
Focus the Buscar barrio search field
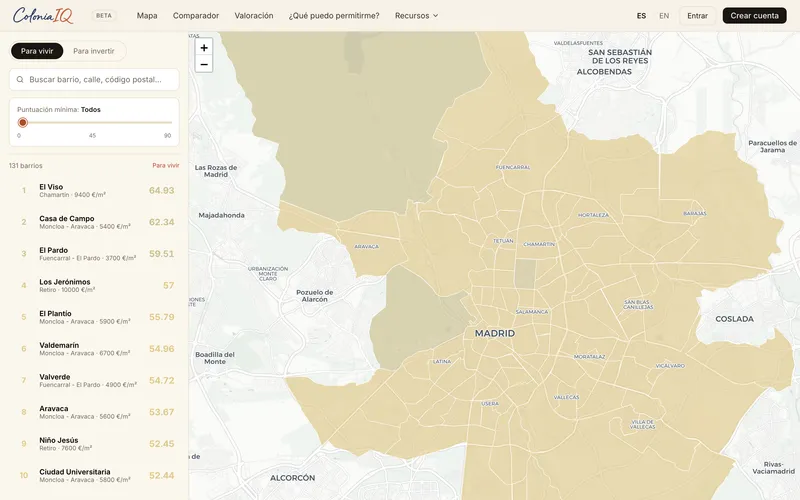pyautogui.click(x=94, y=80)
